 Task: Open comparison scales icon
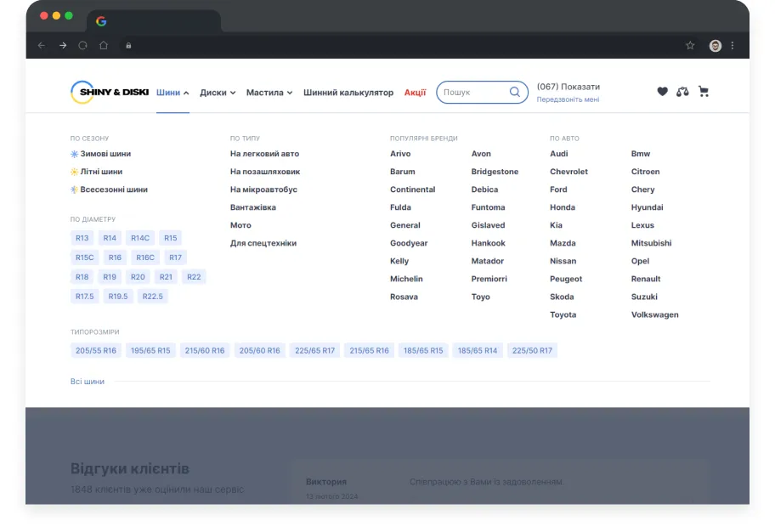pyautogui.click(x=682, y=92)
